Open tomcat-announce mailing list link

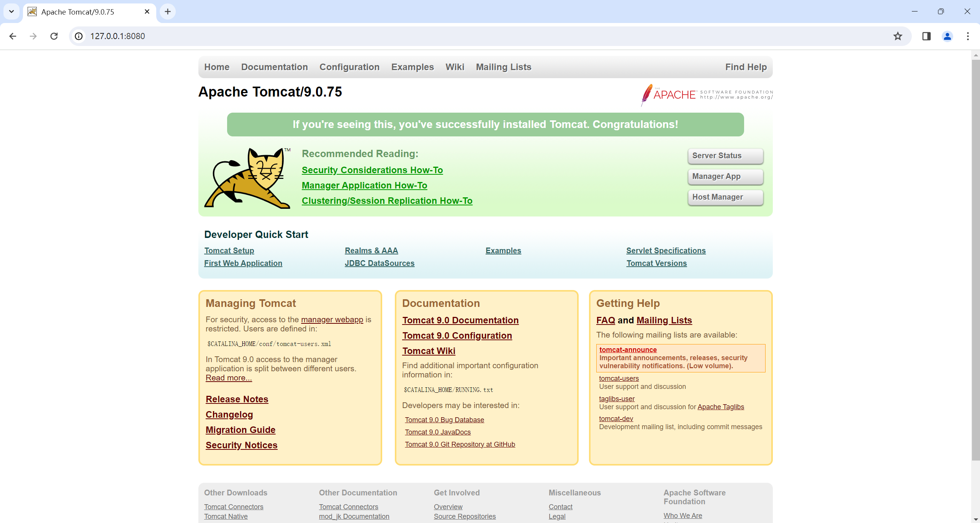click(628, 350)
